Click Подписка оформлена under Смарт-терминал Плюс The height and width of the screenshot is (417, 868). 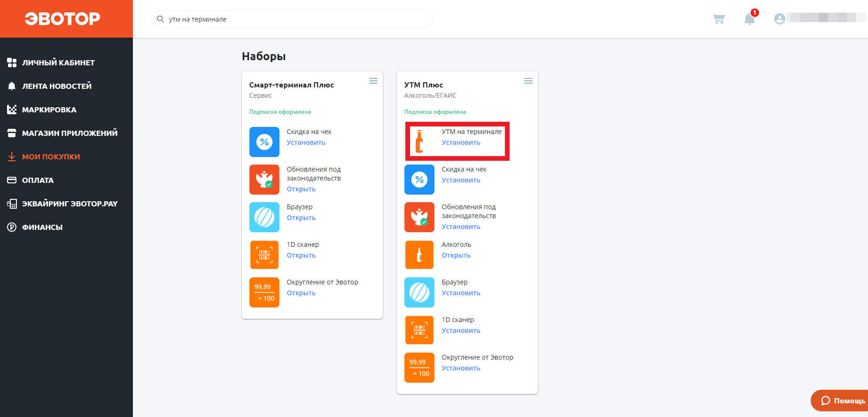click(280, 112)
